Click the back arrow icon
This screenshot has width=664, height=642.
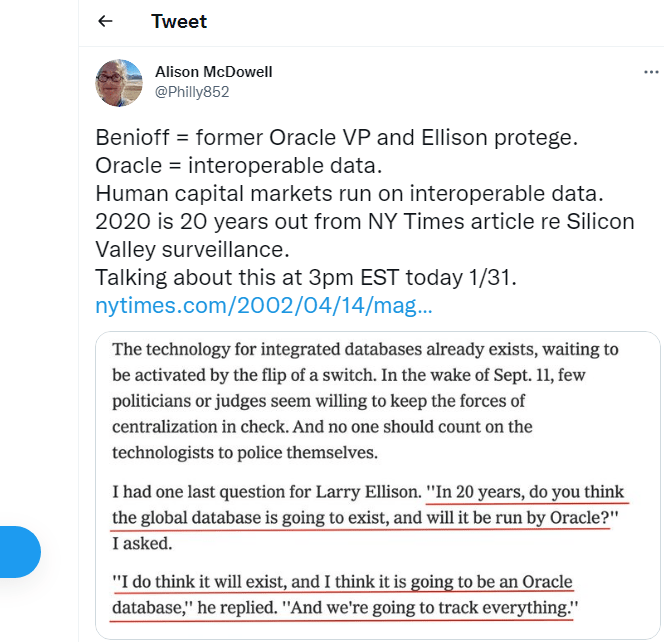coord(106,21)
